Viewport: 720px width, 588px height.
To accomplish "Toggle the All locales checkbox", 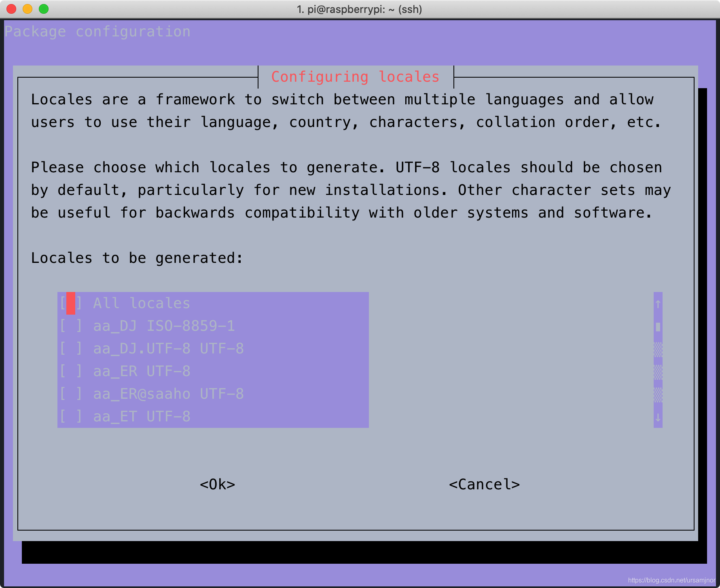I will pyautogui.click(x=71, y=303).
